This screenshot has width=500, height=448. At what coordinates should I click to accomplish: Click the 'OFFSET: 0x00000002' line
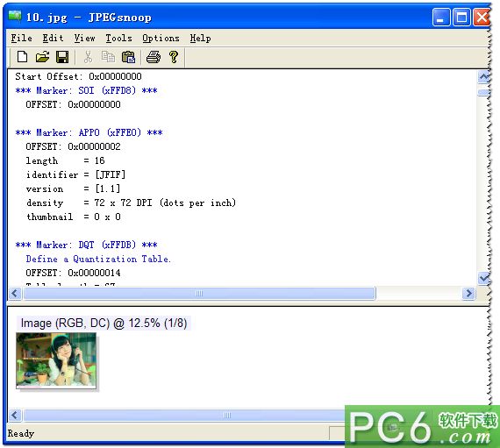coord(73,146)
